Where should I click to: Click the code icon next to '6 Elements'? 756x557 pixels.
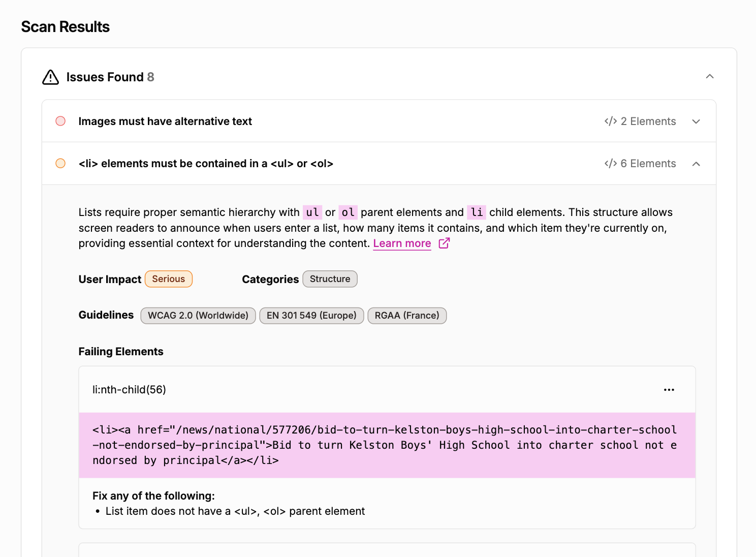coord(611,164)
